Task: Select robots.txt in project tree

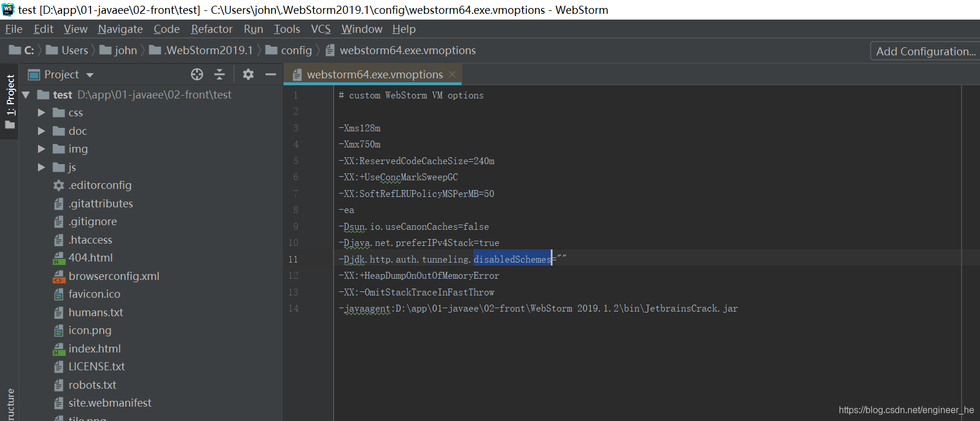Action: coord(92,385)
